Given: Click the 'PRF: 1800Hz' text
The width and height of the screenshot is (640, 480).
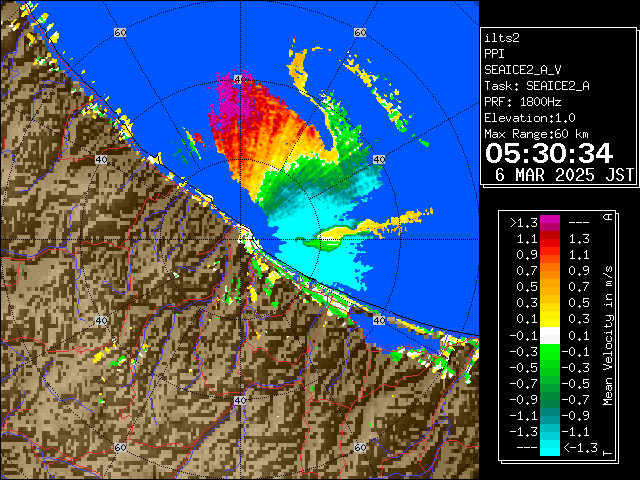Looking at the screenshot, I should click(x=523, y=102).
